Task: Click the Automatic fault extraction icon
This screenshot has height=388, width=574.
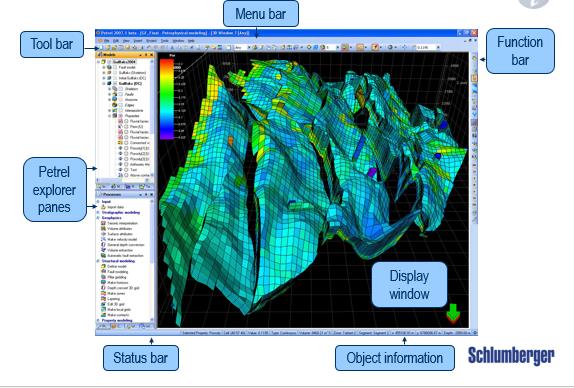Action: (x=104, y=255)
